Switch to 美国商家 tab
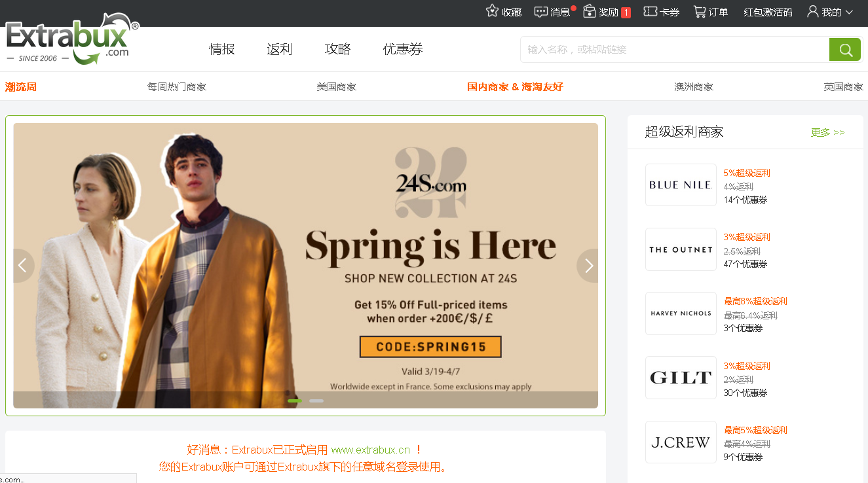Screen dimensions: 868x483 click(x=337, y=87)
